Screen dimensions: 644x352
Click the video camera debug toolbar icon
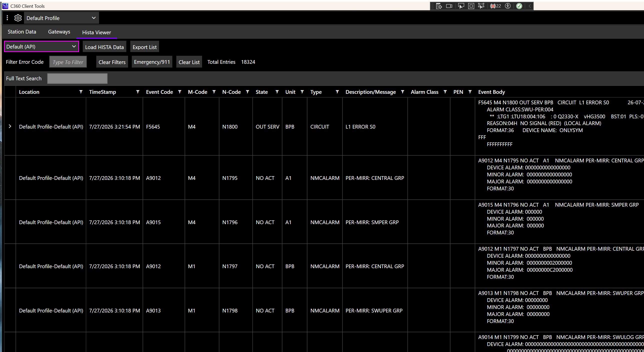[x=449, y=6]
